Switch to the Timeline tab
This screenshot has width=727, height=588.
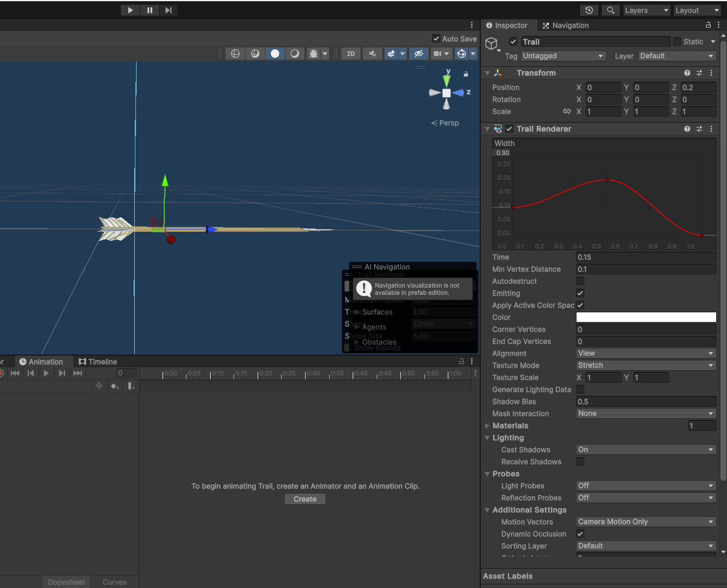point(98,362)
